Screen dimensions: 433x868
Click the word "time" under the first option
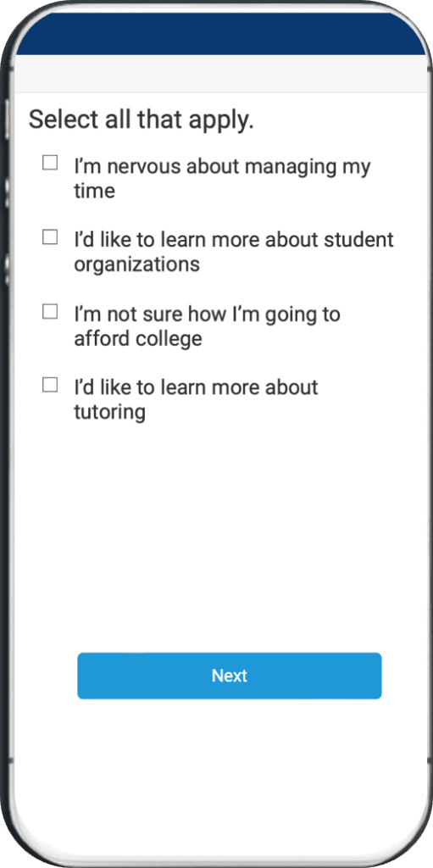pos(95,191)
